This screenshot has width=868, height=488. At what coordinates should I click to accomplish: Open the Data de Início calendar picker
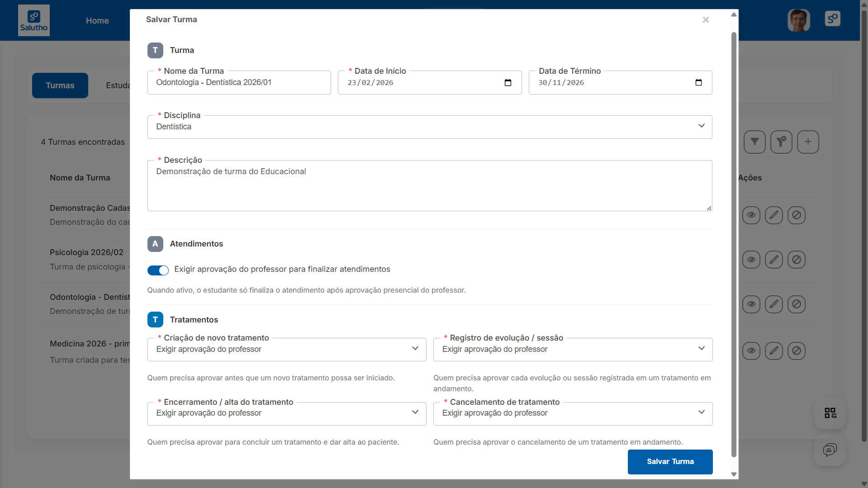click(x=508, y=83)
